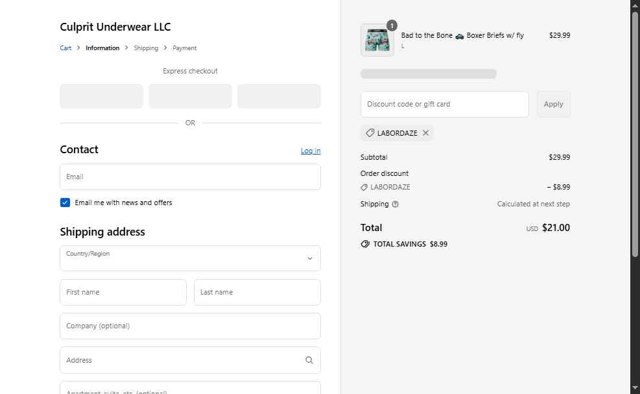Click the shipping help question mark icon
The height and width of the screenshot is (394, 640).
tap(395, 204)
